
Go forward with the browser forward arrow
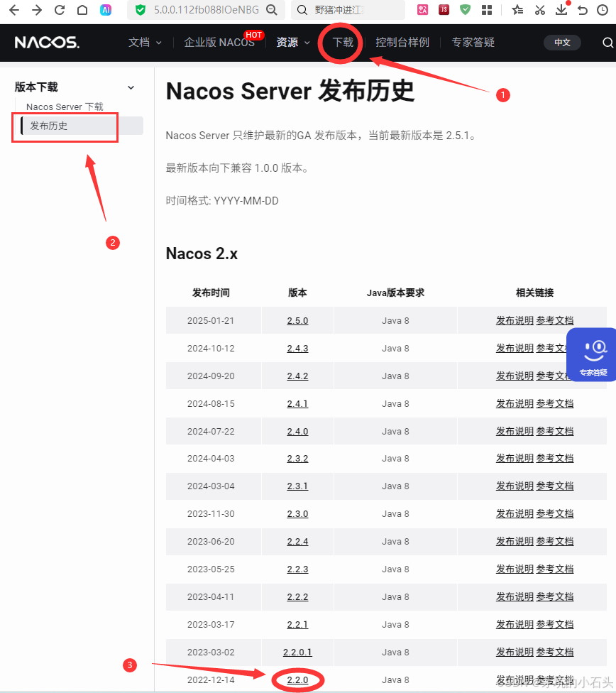click(37, 10)
